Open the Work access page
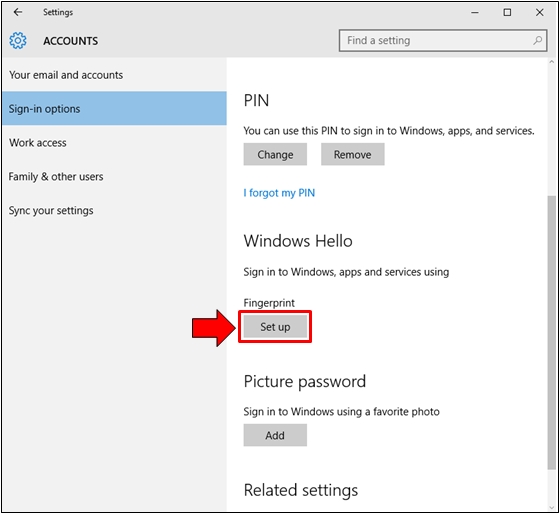The image size is (560, 514). pyautogui.click(x=114, y=143)
